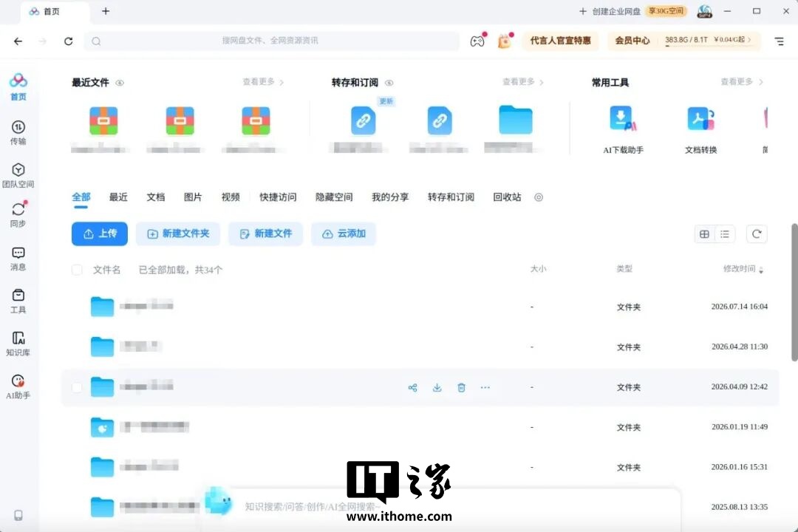Switch to the 文档 tab
798x532 pixels.
pos(156,197)
